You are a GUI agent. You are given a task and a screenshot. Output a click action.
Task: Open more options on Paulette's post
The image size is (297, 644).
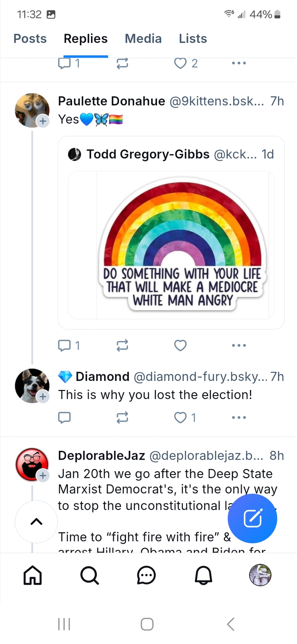point(239,346)
